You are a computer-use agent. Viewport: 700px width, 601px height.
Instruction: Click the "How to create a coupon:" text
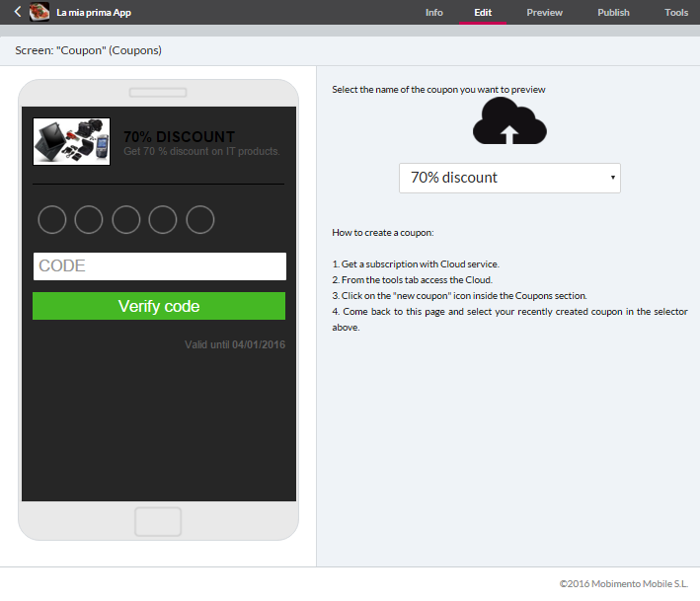383,233
